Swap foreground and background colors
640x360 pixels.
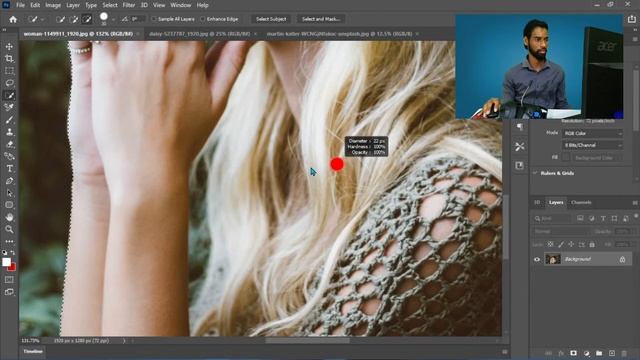pyautogui.click(x=13, y=253)
